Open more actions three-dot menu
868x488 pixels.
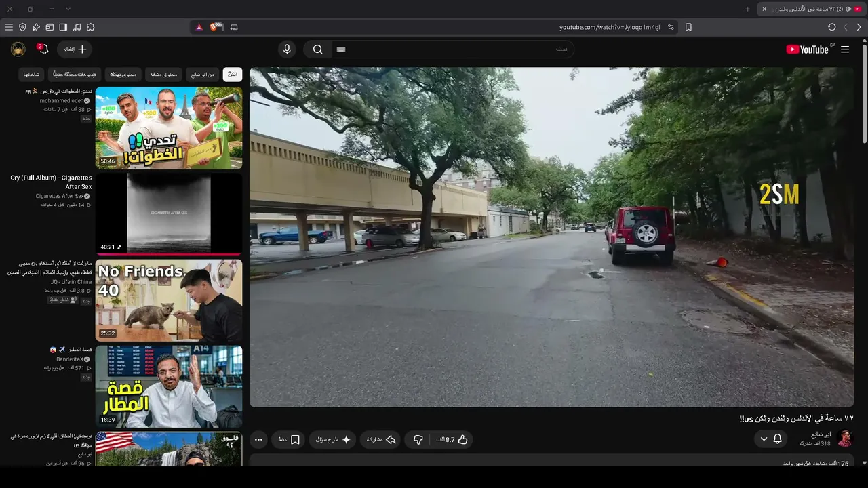258,439
